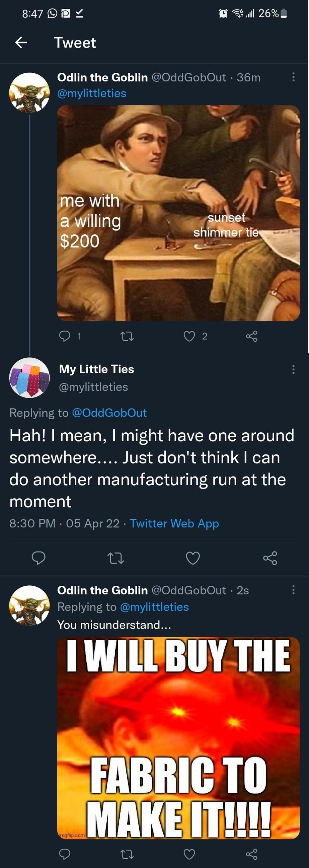Like the first tweet with 2 likes
309x868 pixels.
[x=189, y=336]
